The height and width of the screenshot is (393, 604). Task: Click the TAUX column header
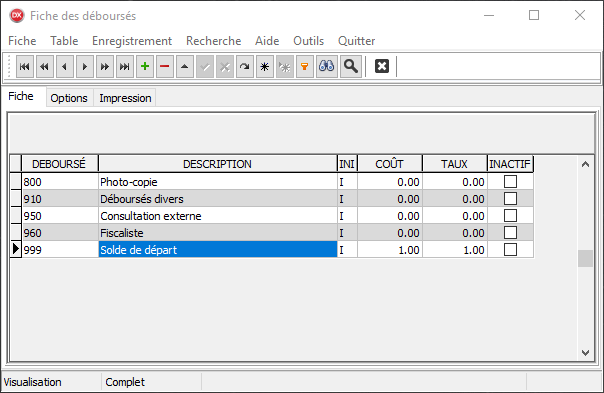[455, 164]
